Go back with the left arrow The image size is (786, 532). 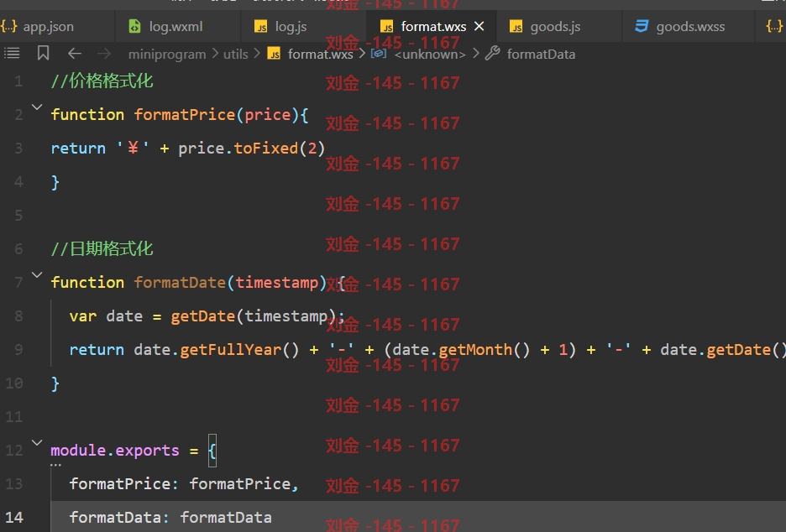75,53
